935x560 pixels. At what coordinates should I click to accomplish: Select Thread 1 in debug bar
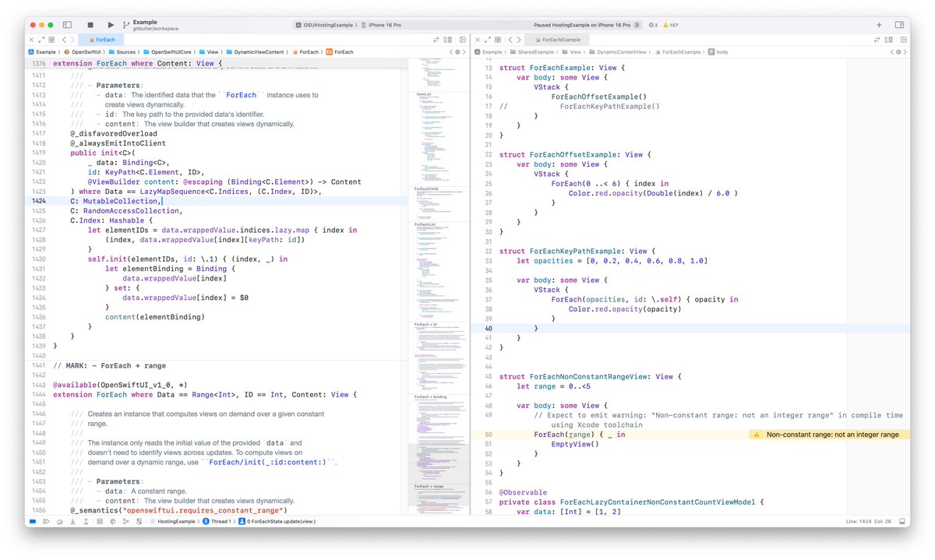click(217, 521)
